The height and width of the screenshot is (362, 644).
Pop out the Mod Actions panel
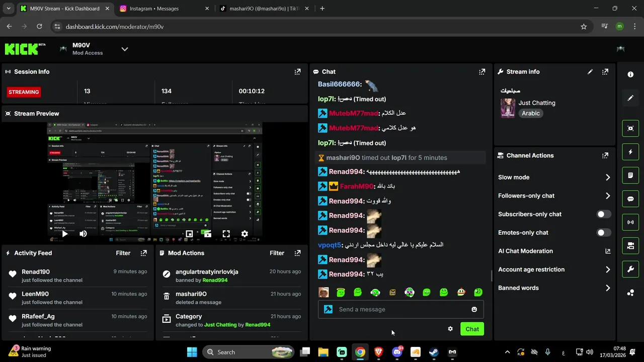297,253
